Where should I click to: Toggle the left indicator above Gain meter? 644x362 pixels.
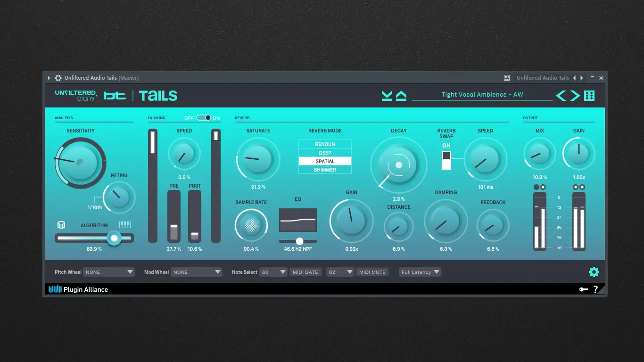click(x=576, y=187)
